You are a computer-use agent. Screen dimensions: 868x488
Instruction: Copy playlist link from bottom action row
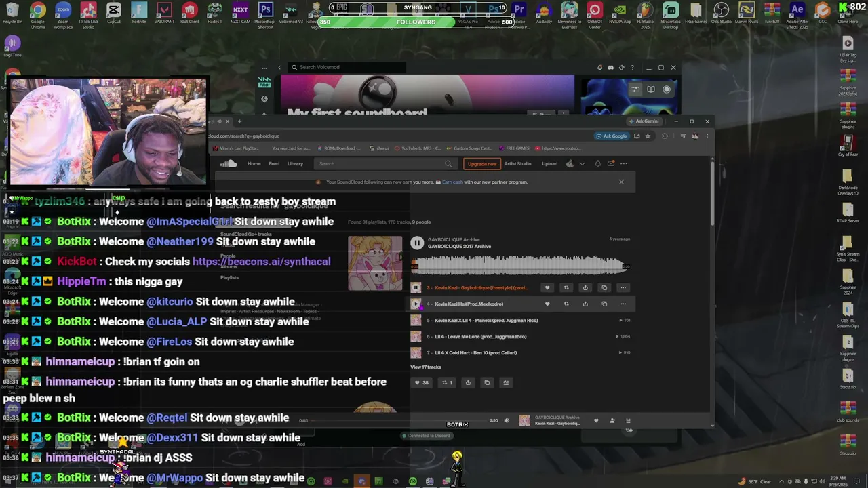click(486, 382)
